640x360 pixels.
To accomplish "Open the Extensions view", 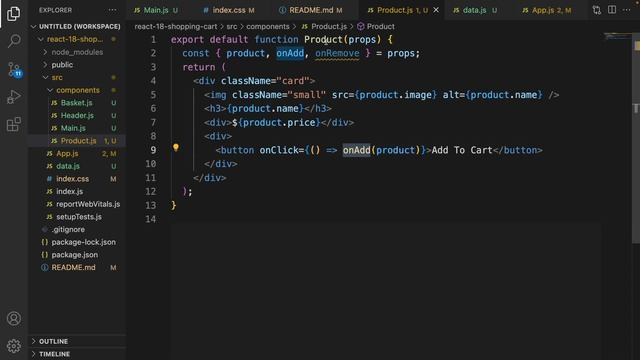I will click(13, 124).
